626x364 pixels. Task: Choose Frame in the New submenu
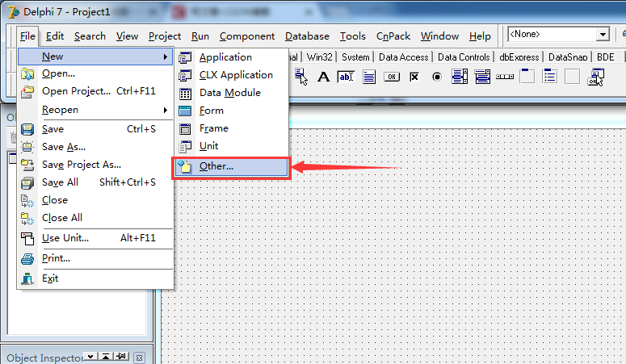point(232,128)
